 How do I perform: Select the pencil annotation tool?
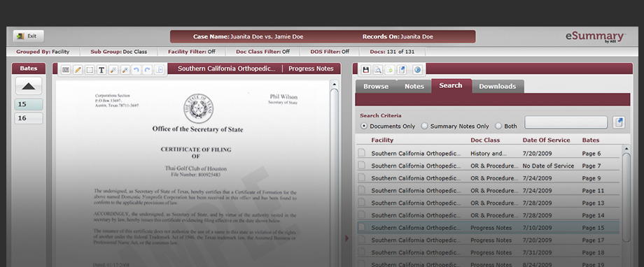[78, 70]
